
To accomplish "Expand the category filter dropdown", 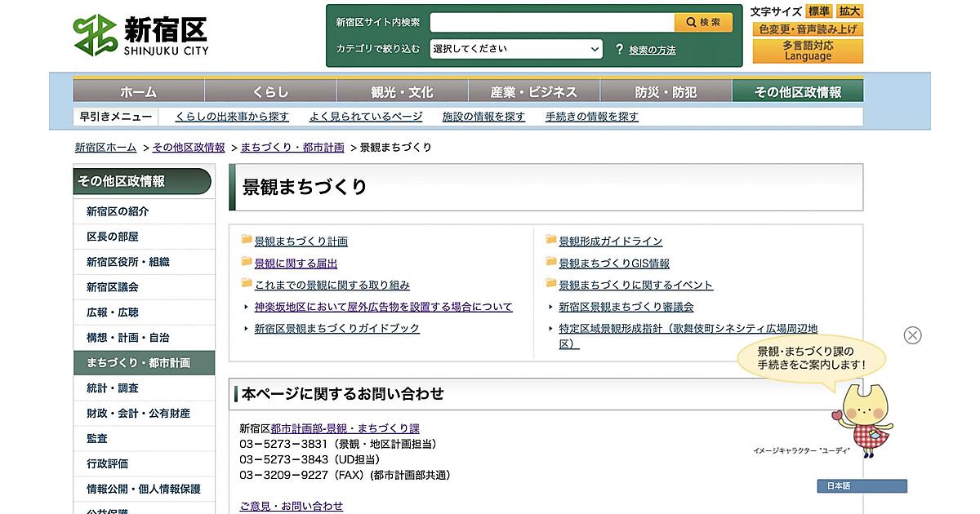I will click(516, 49).
